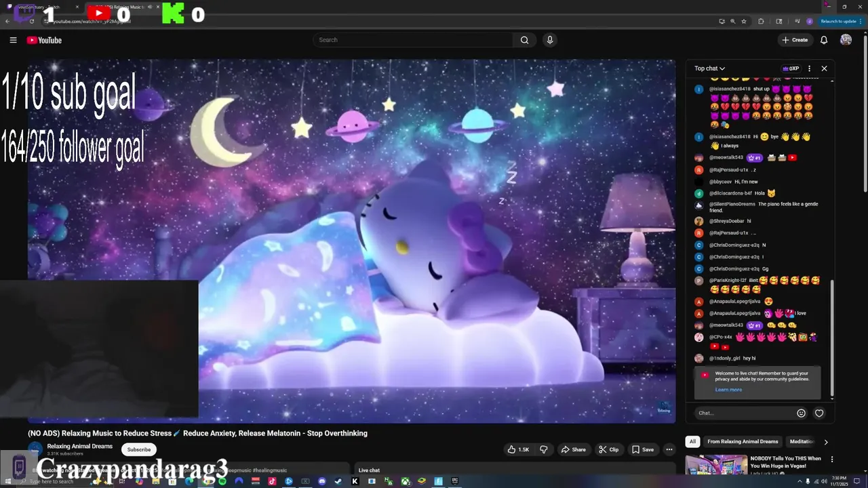Subscribe to Relaxing Animal Dreams
Screen dimensions: 868x488
[x=139, y=449]
